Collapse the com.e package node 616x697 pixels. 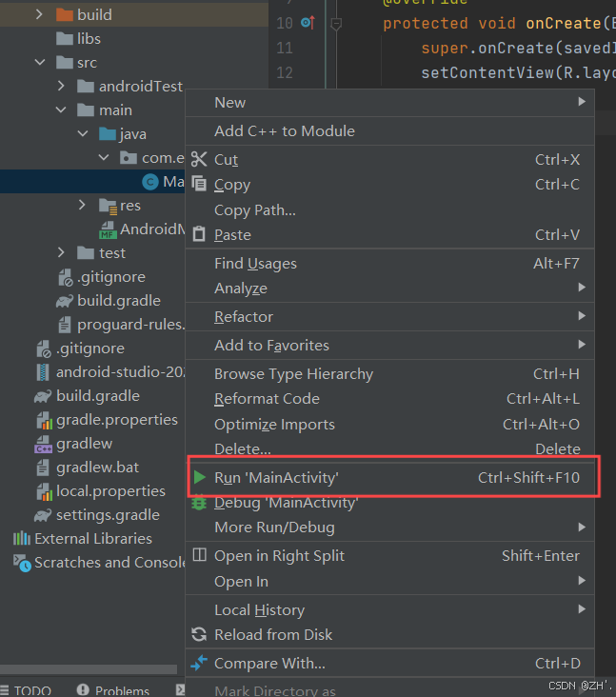pos(104,157)
